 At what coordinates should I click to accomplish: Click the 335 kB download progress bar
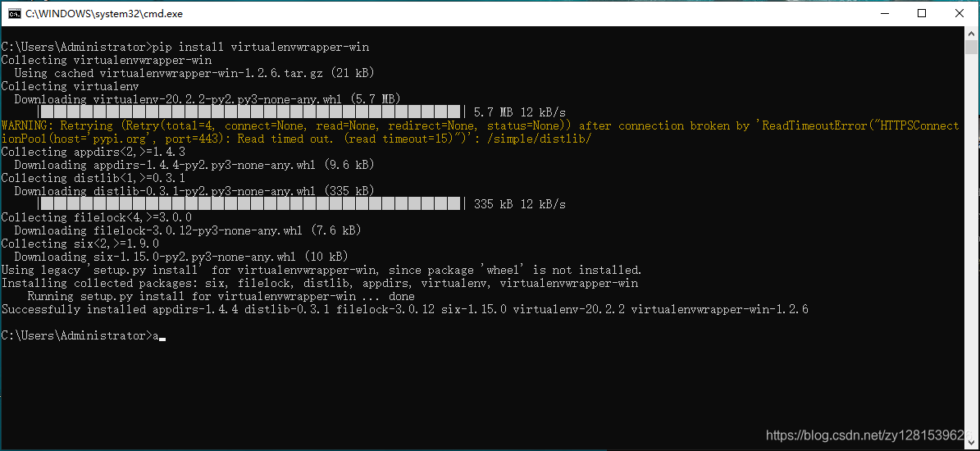pyautogui.click(x=251, y=204)
